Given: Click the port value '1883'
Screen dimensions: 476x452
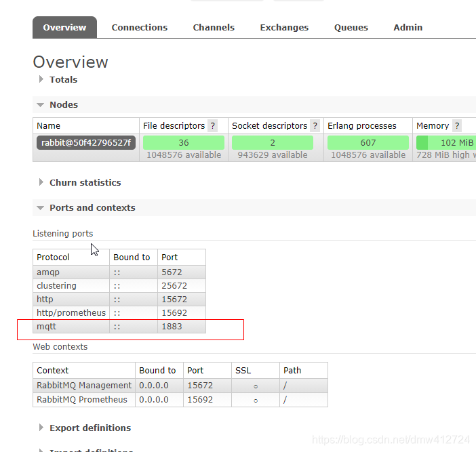Looking at the screenshot, I should (x=172, y=327).
